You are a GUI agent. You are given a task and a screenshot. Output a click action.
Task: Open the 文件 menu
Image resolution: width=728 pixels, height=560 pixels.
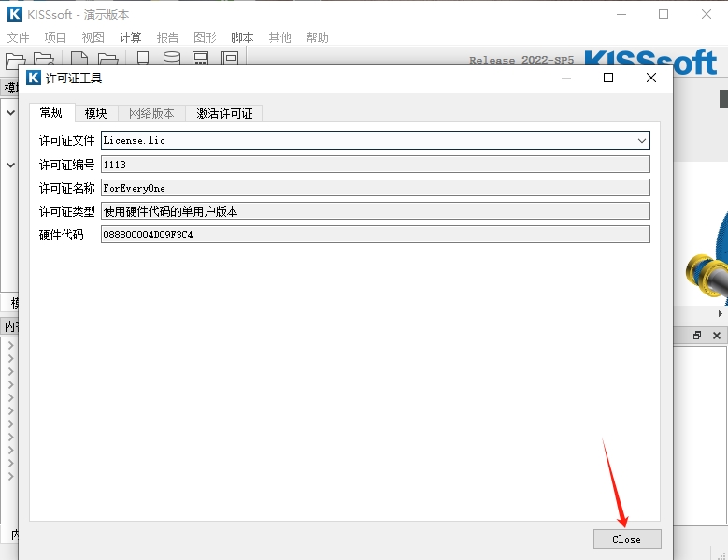(18, 37)
